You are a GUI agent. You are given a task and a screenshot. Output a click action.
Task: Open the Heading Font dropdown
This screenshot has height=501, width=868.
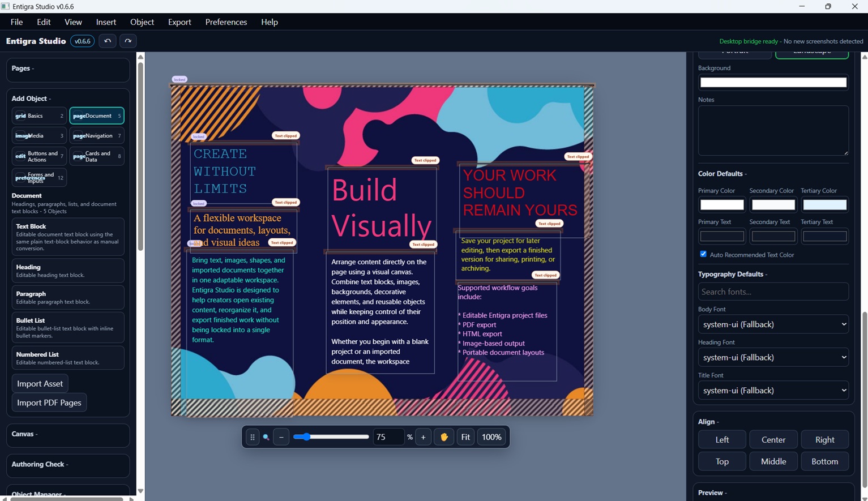tap(773, 357)
